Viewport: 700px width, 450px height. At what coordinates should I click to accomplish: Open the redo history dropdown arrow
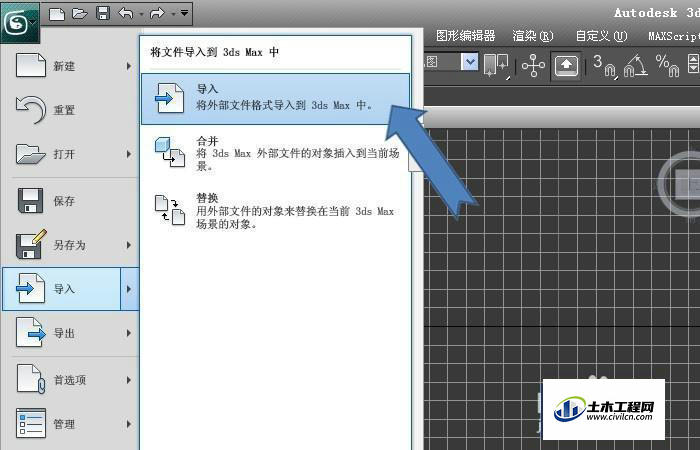coord(173,14)
